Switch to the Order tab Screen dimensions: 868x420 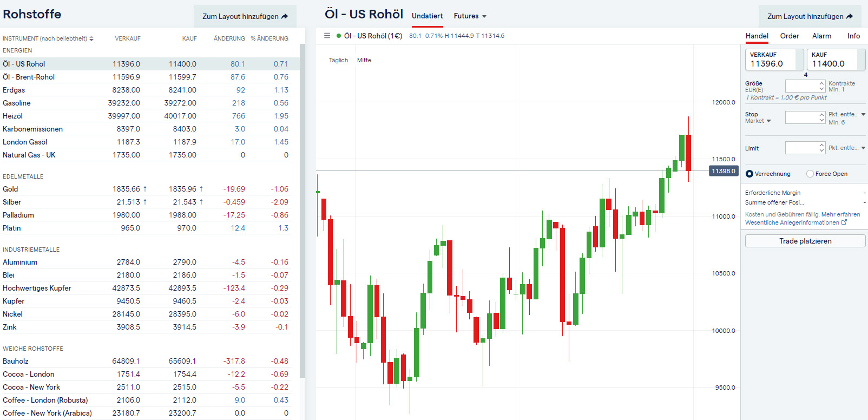click(790, 36)
